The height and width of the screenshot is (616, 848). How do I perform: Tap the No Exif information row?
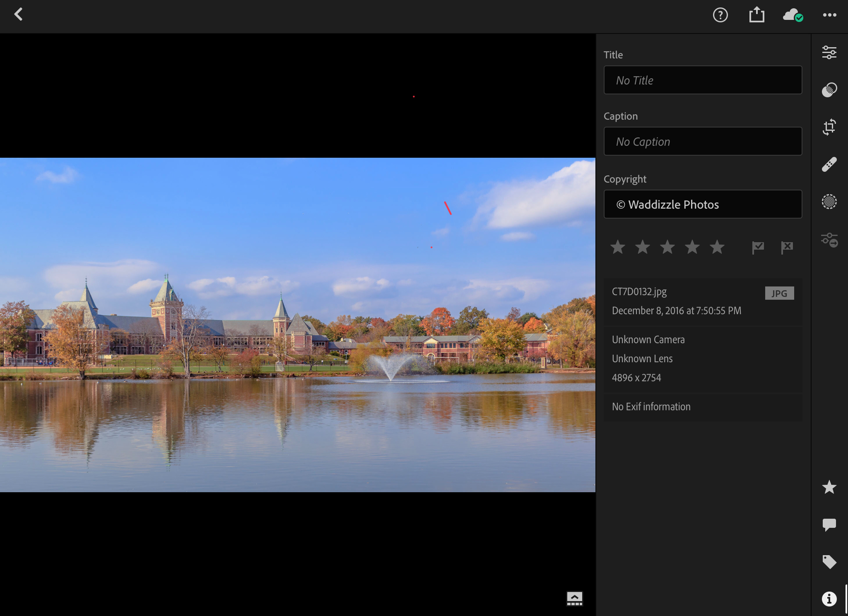[703, 407]
